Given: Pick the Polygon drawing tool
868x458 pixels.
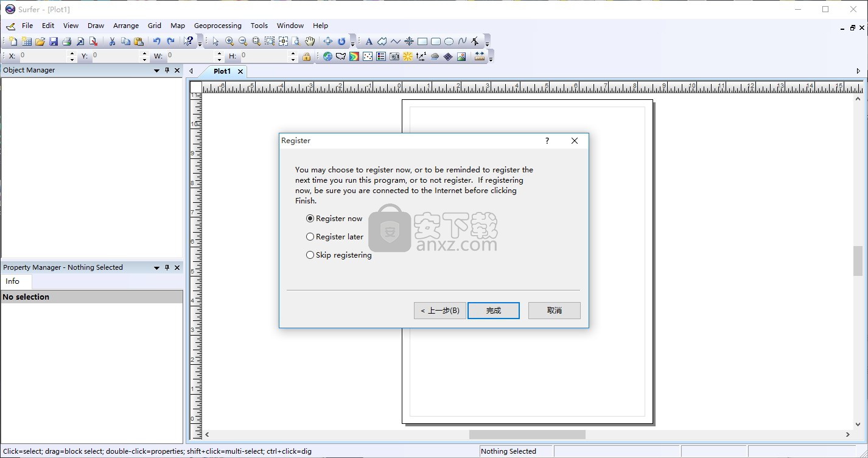Looking at the screenshot, I should click(x=382, y=41).
